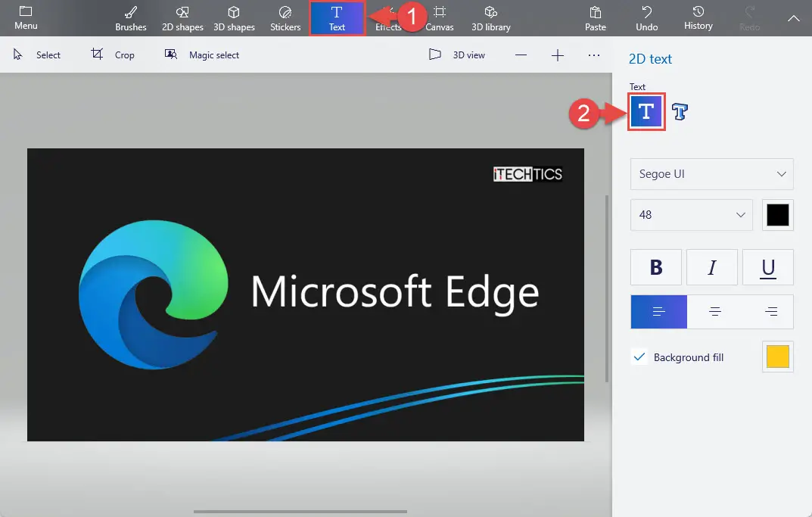Screen dimensions: 812x517
Task: Click the Microsoft Edge image on canvas
Action: click(306, 294)
